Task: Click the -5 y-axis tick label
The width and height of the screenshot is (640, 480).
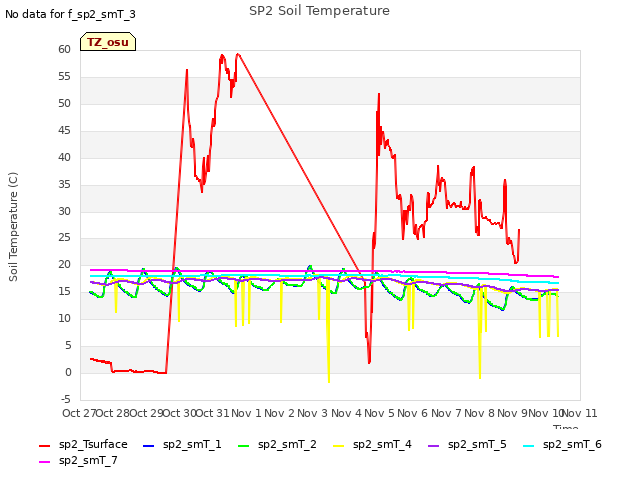Action: 64,399
